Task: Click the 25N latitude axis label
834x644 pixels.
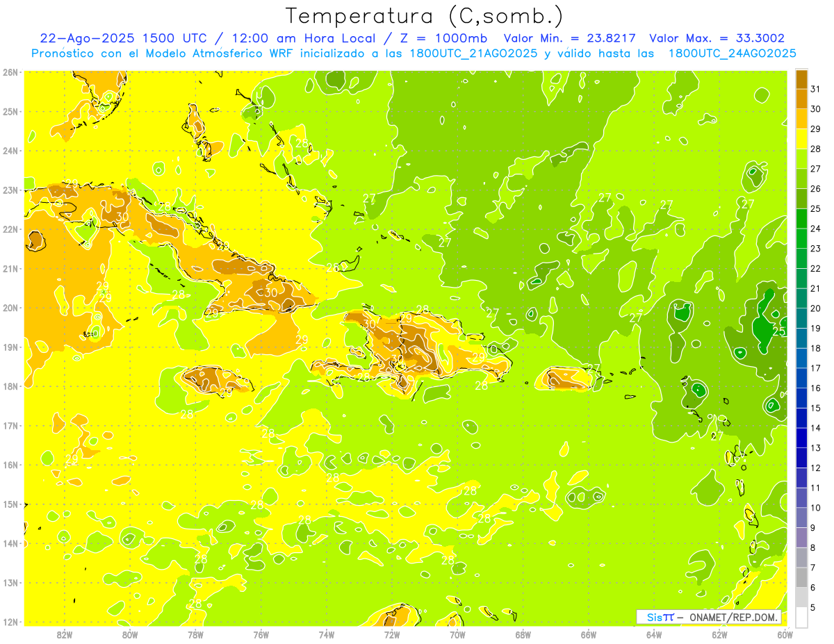Action: [x=10, y=111]
